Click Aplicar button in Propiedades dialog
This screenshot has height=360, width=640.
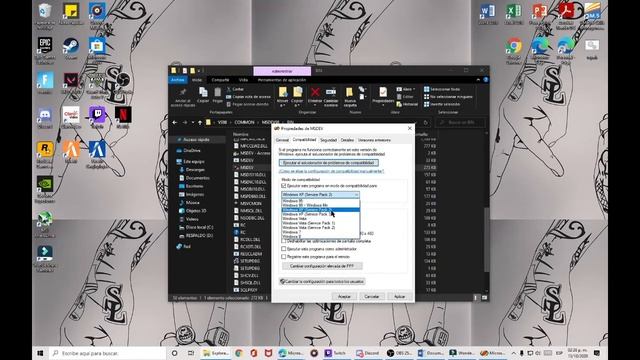tap(399, 296)
